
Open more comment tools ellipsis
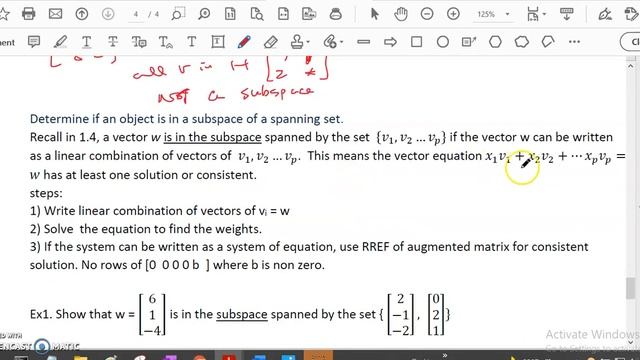coord(574,42)
